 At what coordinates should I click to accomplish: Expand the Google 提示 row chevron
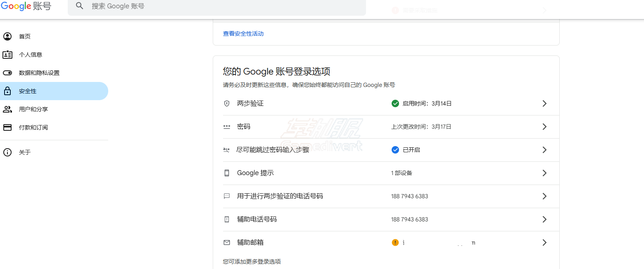tap(544, 173)
